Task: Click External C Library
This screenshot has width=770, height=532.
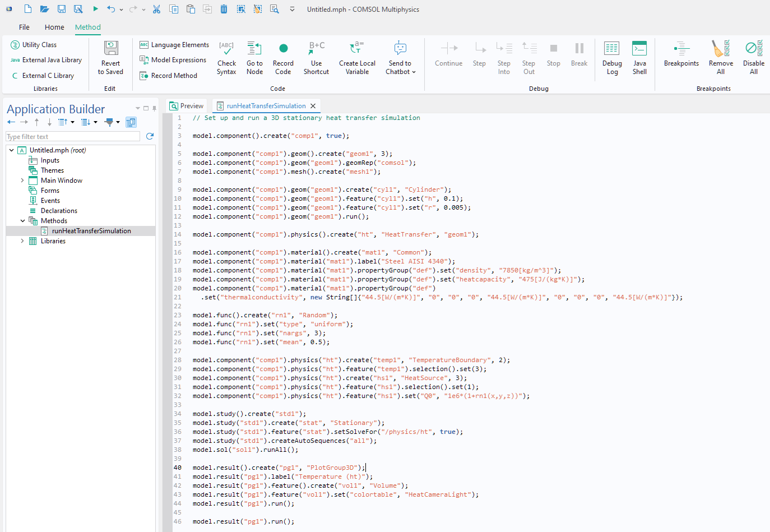Action: (x=42, y=76)
